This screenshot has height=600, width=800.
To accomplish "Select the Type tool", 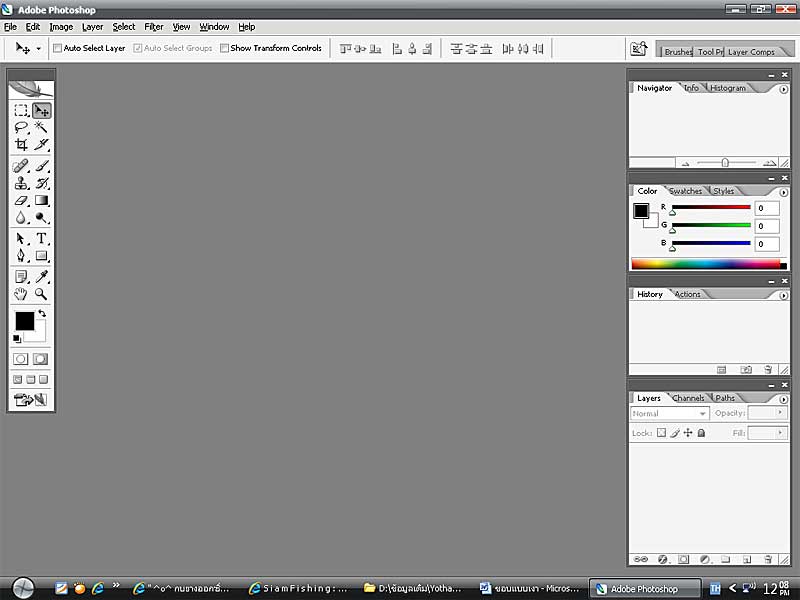I will click(41, 238).
